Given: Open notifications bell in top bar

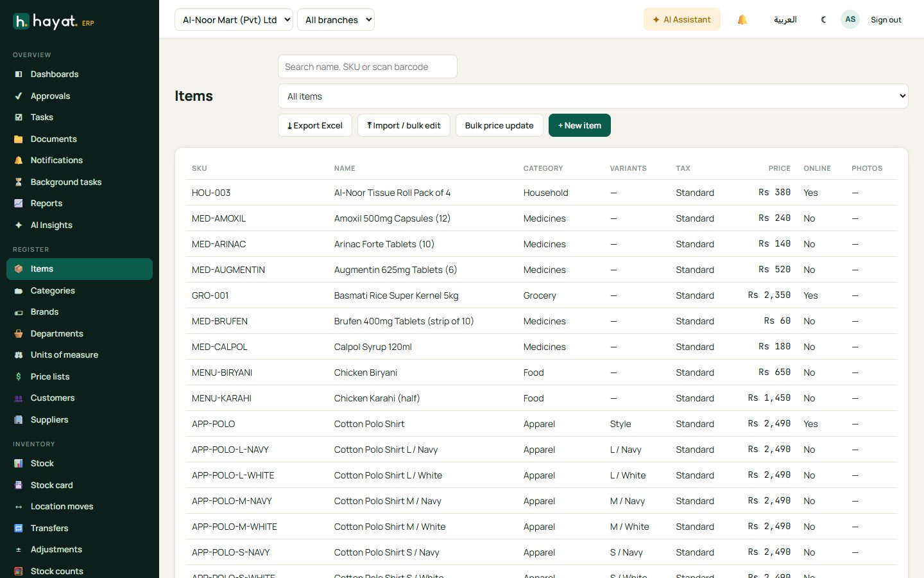Looking at the screenshot, I should point(742,20).
